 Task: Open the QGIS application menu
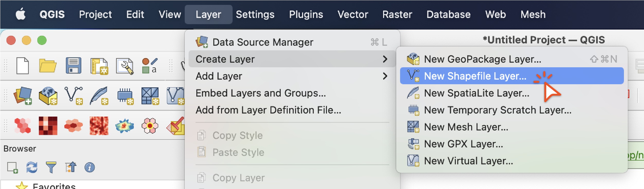click(x=52, y=14)
